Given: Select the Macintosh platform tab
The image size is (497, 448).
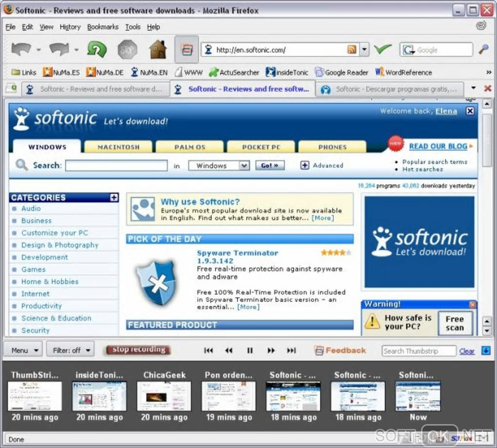Looking at the screenshot, I should pos(118,147).
